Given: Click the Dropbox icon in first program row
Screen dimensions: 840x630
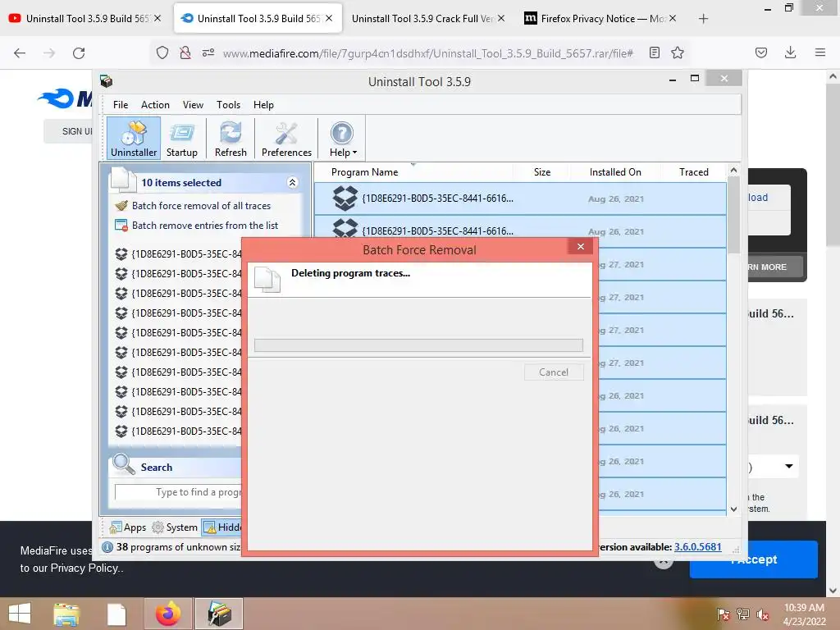Looking at the screenshot, I should (x=345, y=199).
